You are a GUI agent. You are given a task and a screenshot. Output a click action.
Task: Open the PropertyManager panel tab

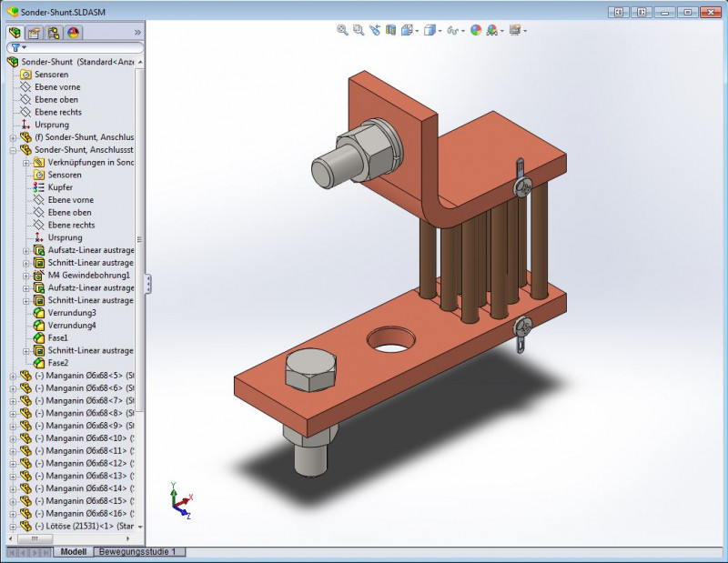(34, 32)
